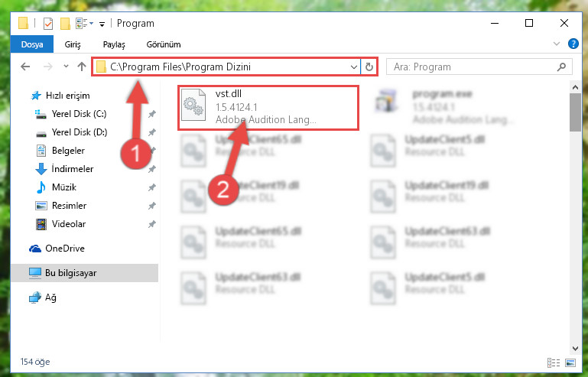Expand the address bar history dropdown
The image size is (588, 377).
[353, 67]
